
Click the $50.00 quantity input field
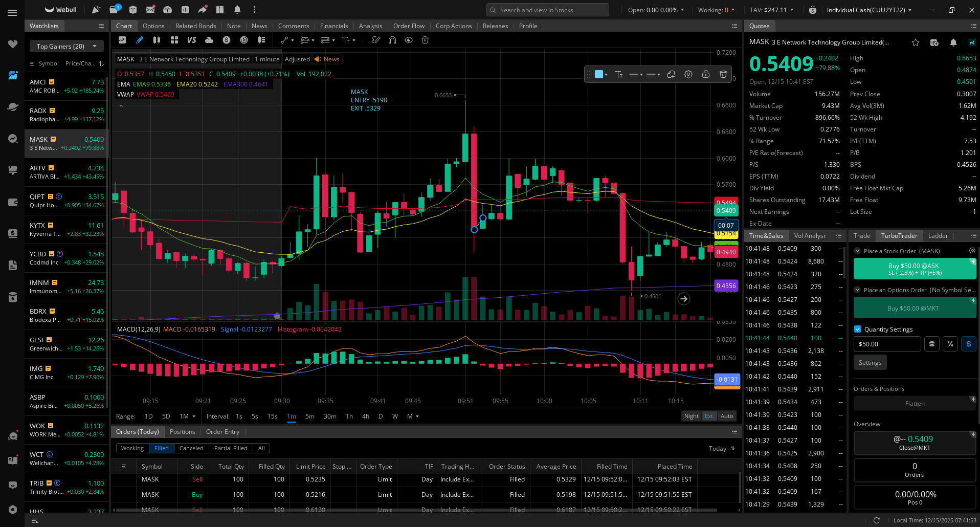pos(887,344)
